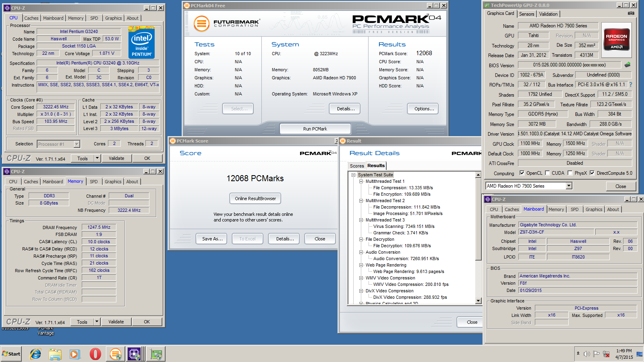The image size is (644, 362).
Task: Toggle the DirectCompute 5.0 checkbox
Action: [592, 173]
